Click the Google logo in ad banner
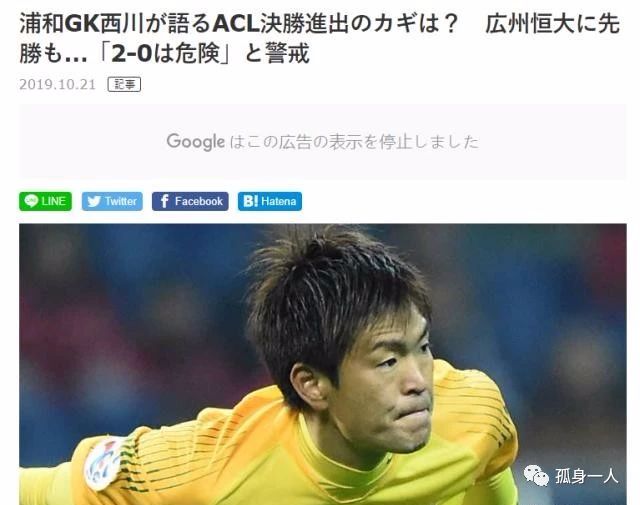The width and height of the screenshot is (640, 505). point(196,142)
